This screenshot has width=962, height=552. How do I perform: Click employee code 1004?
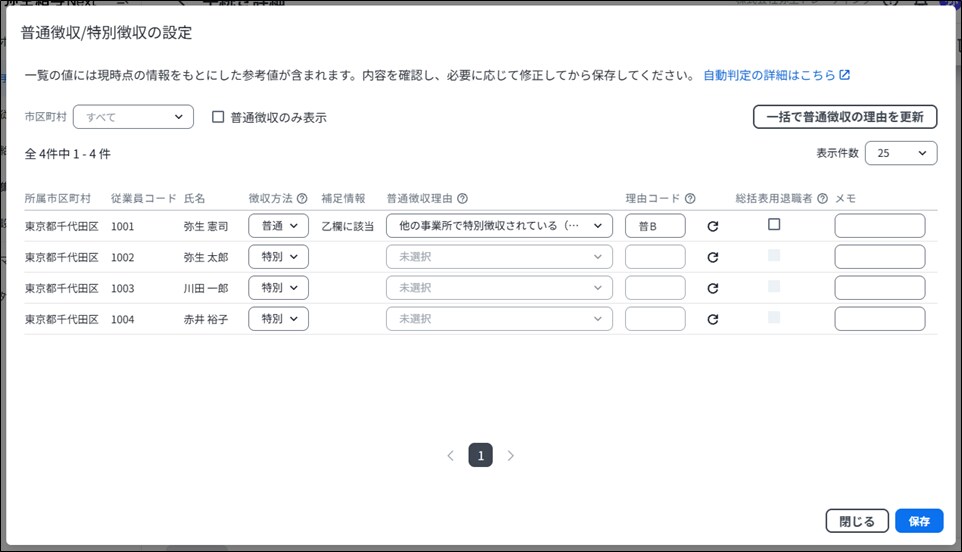(122, 320)
